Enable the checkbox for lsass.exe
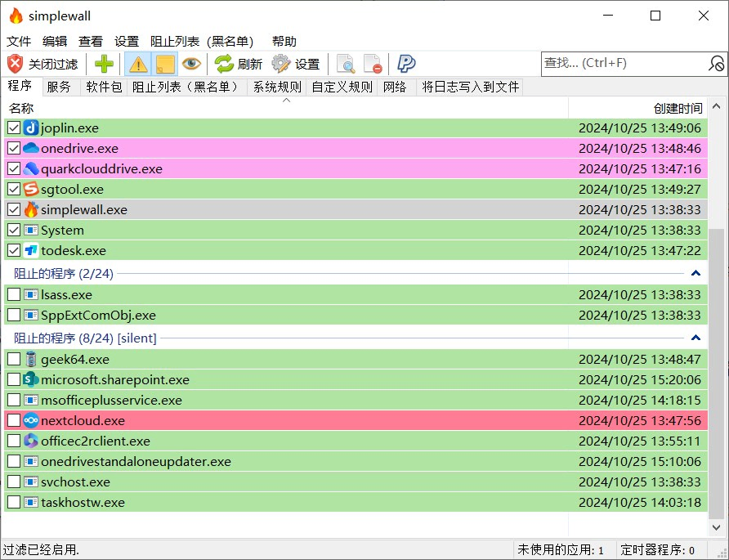The width and height of the screenshot is (729, 560). click(x=14, y=294)
